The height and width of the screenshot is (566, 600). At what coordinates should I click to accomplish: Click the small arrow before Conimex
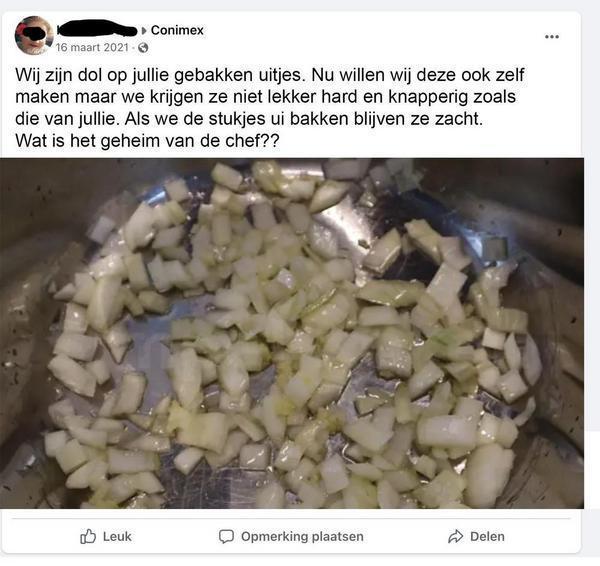(144, 30)
